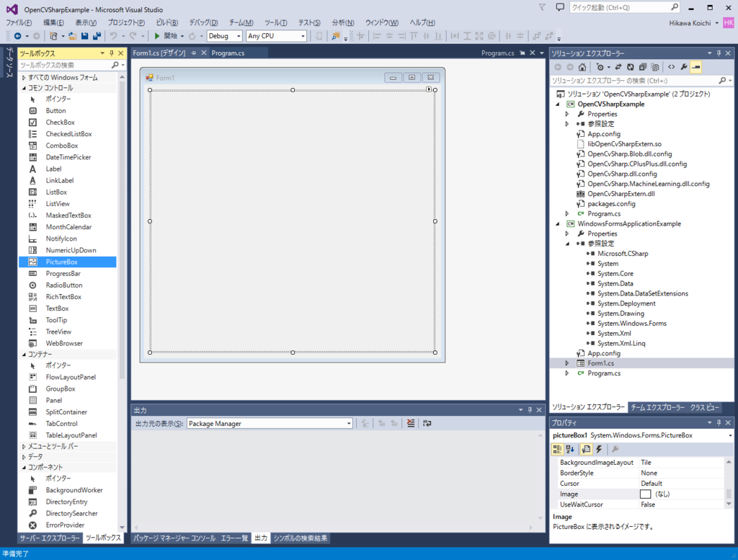Open the Any CPU platform dropdown
The width and height of the screenshot is (738, 560).
click(303, 36)
